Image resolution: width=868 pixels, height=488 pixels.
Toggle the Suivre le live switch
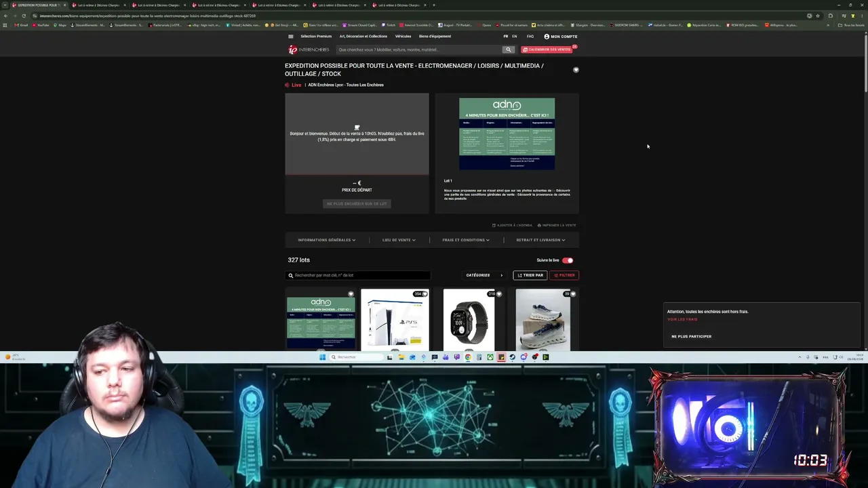coord(568,260)
